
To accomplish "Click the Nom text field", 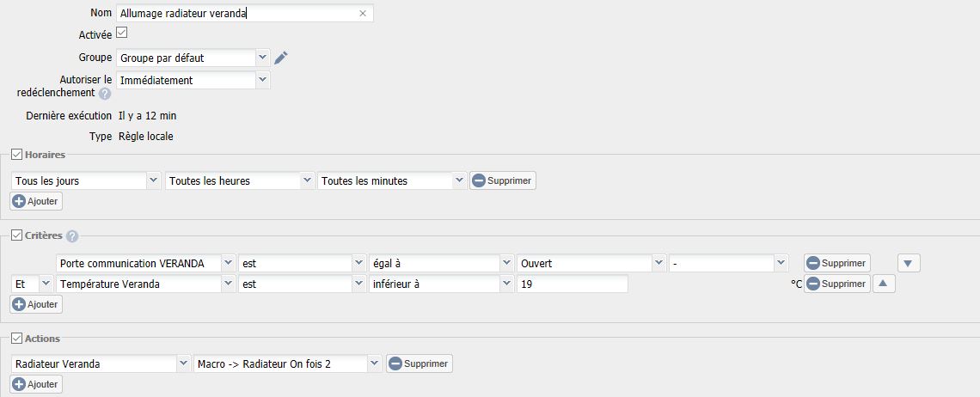I will point(236,14).
